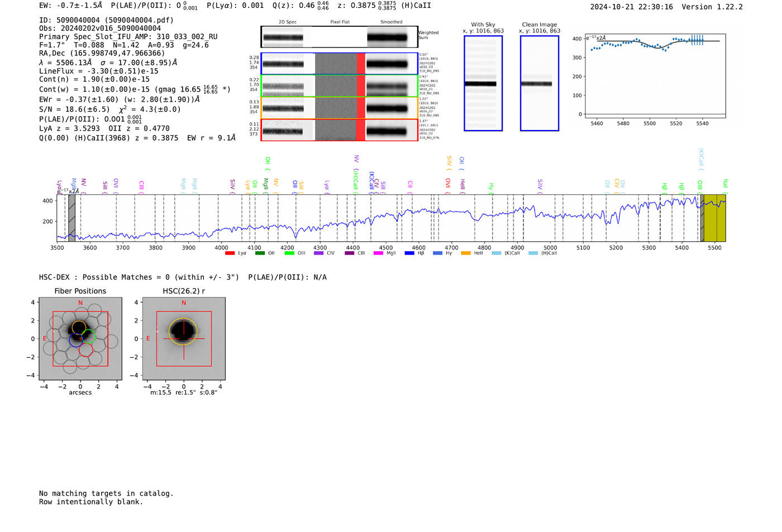Click the 'EW: -0.7±-1.5Å' header text
Viewport: 782px width, 532px height.
click(71, 6)
